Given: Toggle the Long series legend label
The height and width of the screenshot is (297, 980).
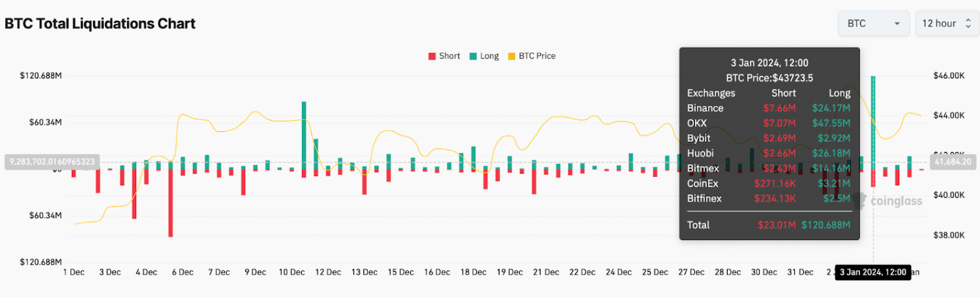Looking at the screenshot, I should [x=489, y=56].
